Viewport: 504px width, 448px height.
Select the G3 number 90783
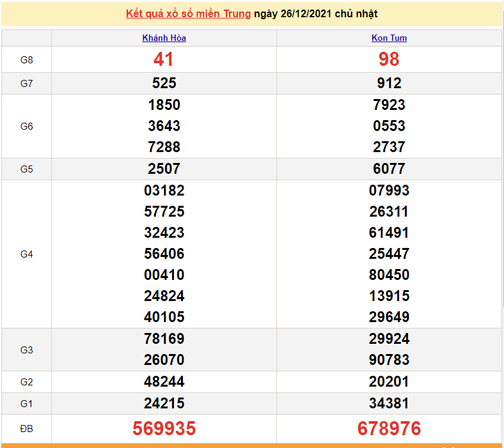389,360
